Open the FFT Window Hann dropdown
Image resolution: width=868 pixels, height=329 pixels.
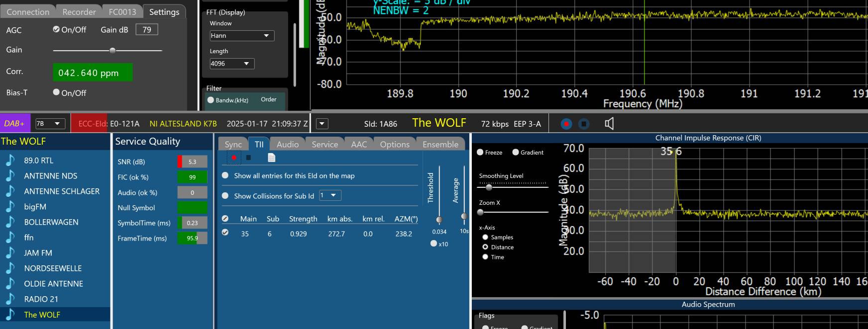242,36
